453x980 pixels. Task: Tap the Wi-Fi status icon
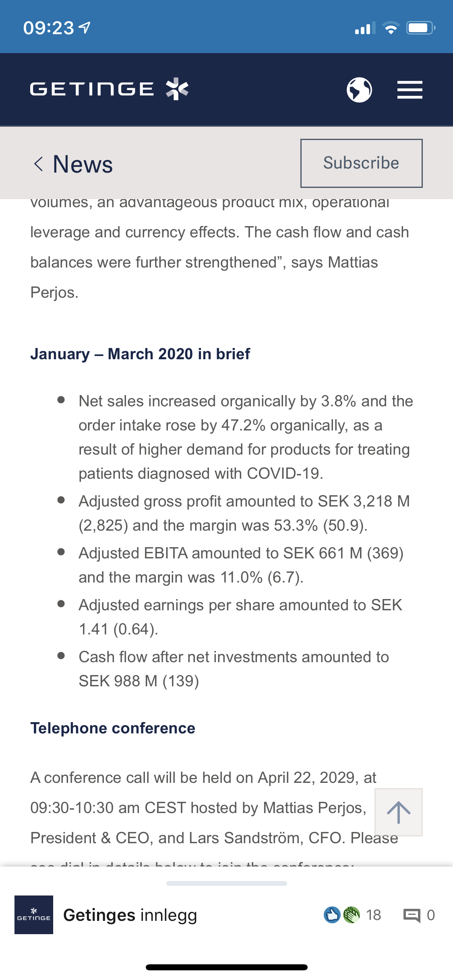[x=391, y=28]
